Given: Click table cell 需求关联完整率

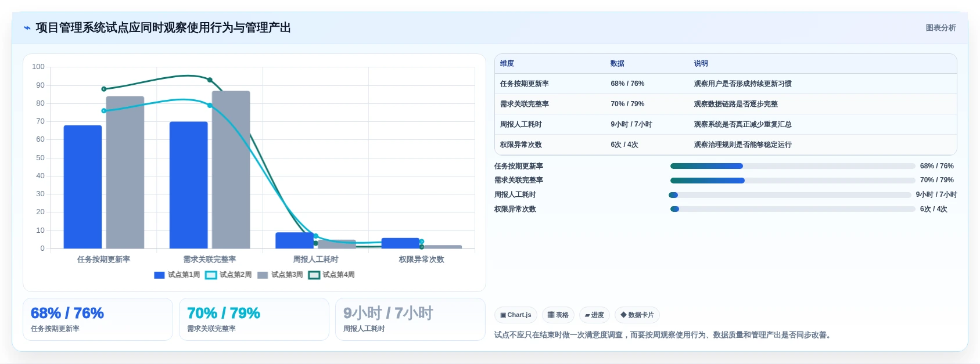Looking at the screenshot, I should [525, 104].
